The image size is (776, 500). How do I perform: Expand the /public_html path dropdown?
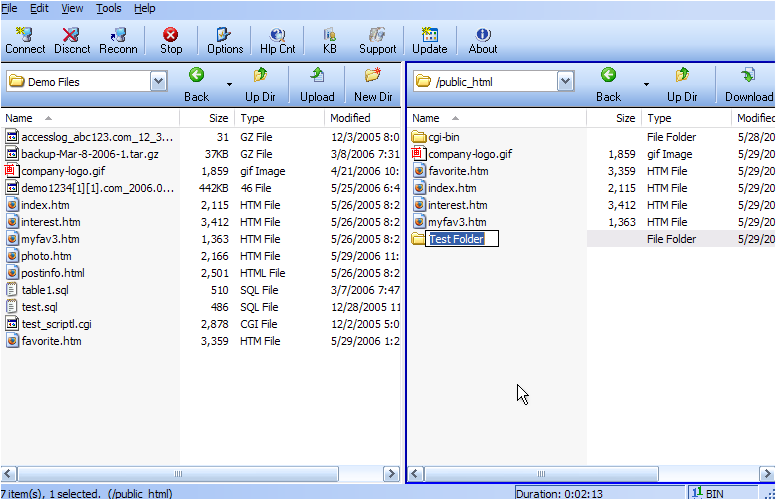565,81
